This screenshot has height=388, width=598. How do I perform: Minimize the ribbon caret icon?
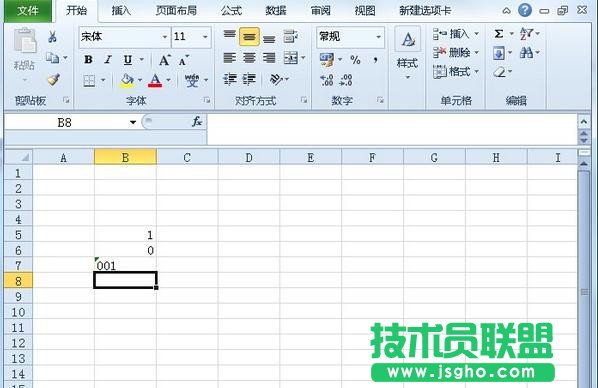point(506,11)
